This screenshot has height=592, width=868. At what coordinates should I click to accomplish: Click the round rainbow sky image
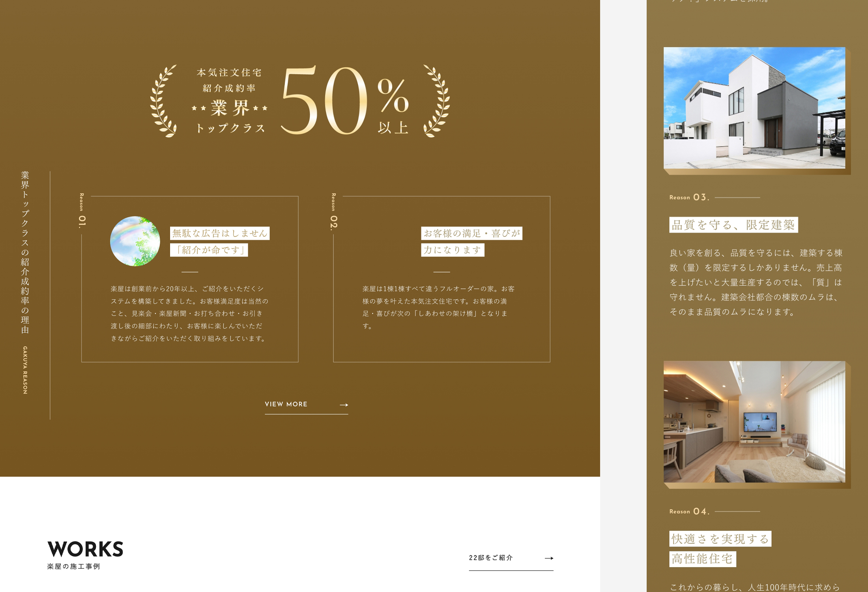(x=135, y=241)
